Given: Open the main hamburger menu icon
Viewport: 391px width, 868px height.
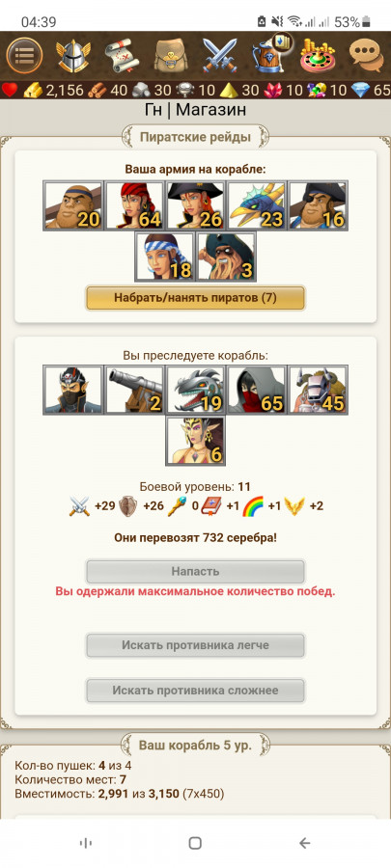Looking at the screenshot, I should point(23,55).
